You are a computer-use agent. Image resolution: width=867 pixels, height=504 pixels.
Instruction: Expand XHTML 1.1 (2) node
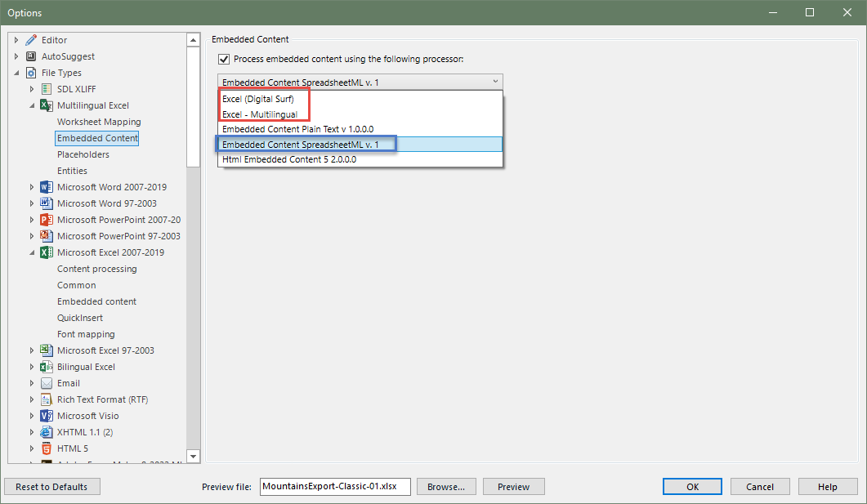(x=32, y=432)
